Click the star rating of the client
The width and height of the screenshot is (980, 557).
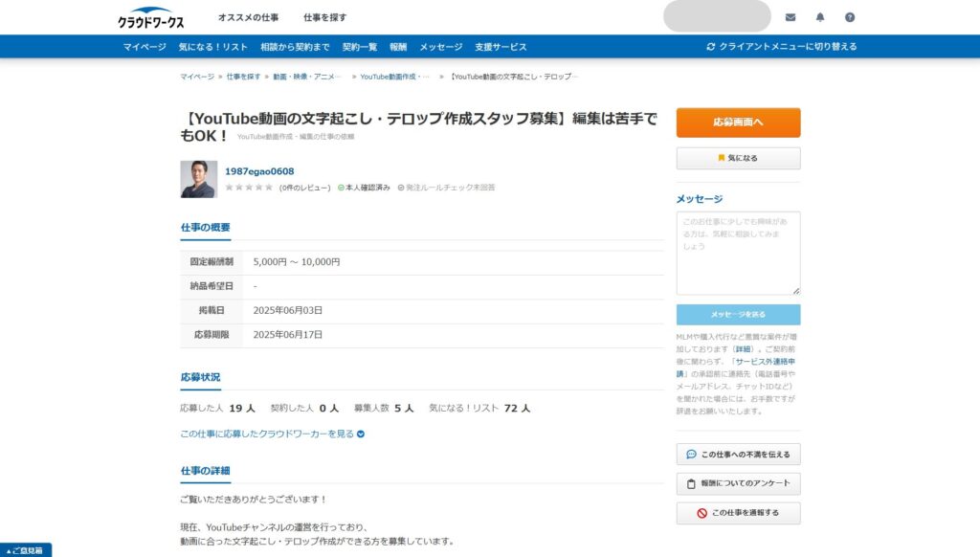[249, 188]
